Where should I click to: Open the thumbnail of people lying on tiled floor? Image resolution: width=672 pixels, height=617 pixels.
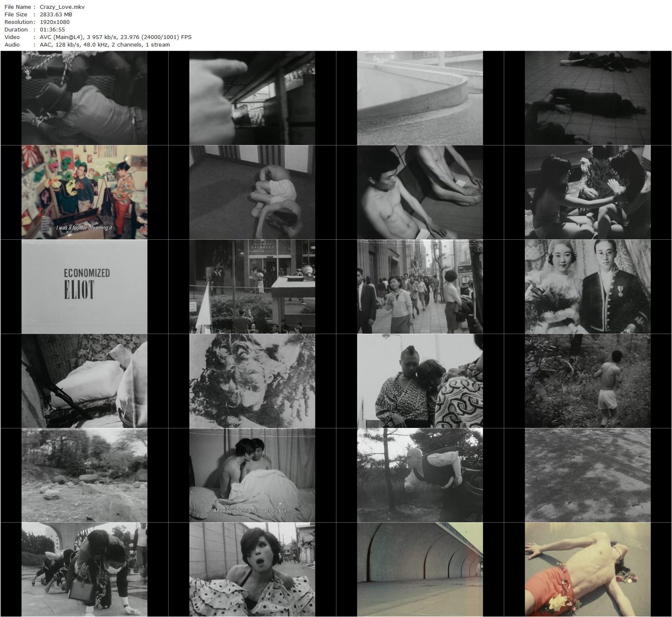click(x=588, y=98)
